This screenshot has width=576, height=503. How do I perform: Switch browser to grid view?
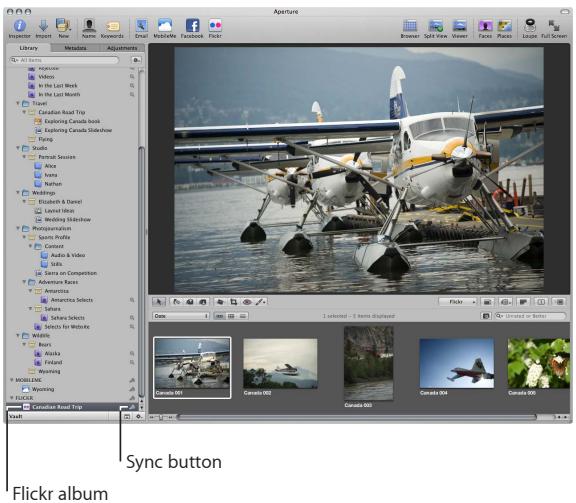pos(231,316)
